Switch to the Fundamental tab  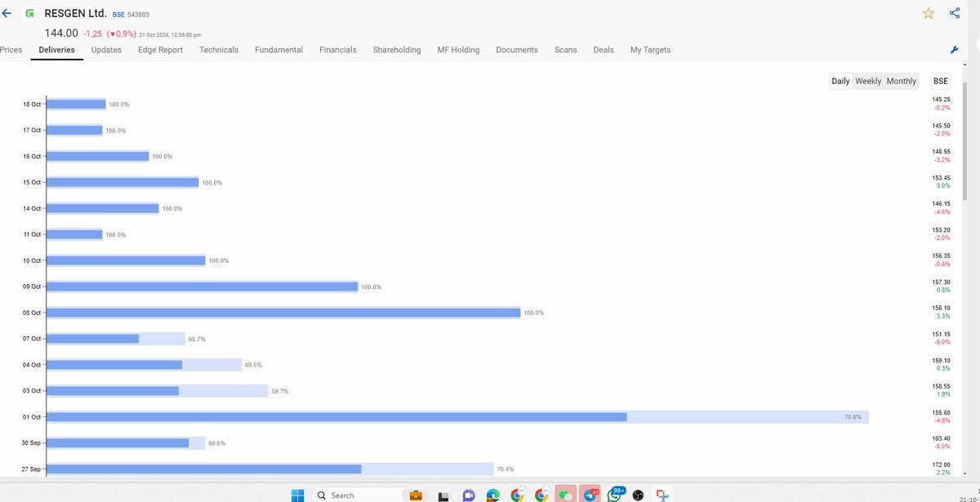tap(278, 50)
